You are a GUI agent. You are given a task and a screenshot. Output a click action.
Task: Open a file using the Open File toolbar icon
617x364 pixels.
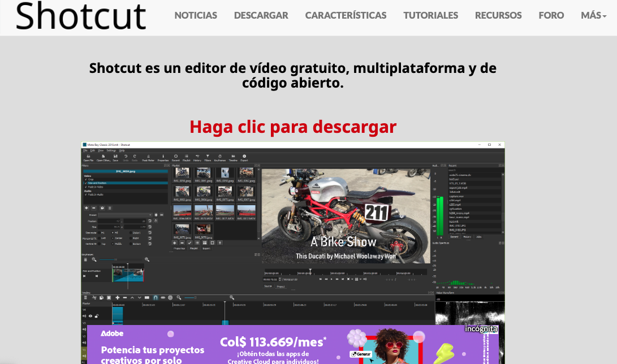[x=88, y=157]
